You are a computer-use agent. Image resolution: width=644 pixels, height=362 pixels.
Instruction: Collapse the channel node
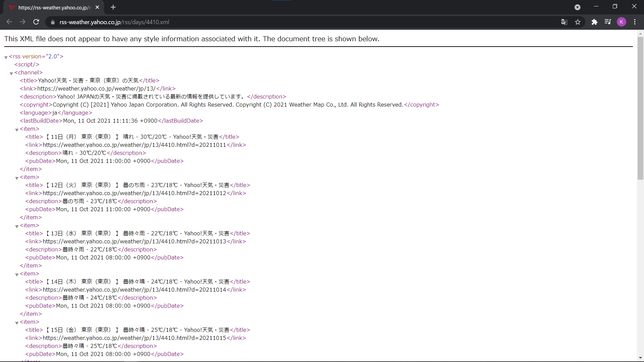point(11,73)
